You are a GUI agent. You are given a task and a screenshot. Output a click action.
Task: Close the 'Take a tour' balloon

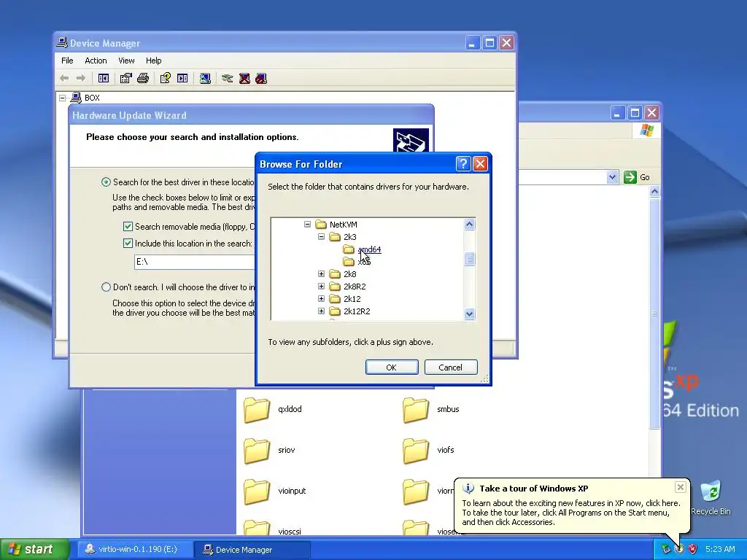[x=681, y=486]
